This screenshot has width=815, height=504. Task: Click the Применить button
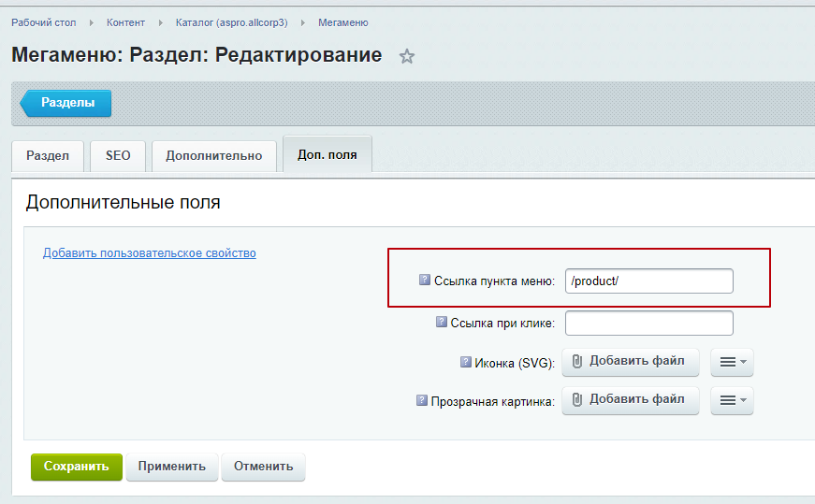[172, 467]
